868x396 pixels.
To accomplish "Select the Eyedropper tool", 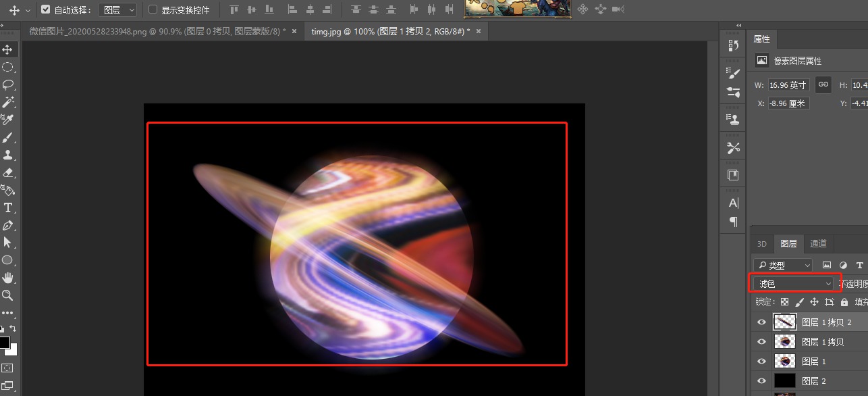I will [8, 120].
